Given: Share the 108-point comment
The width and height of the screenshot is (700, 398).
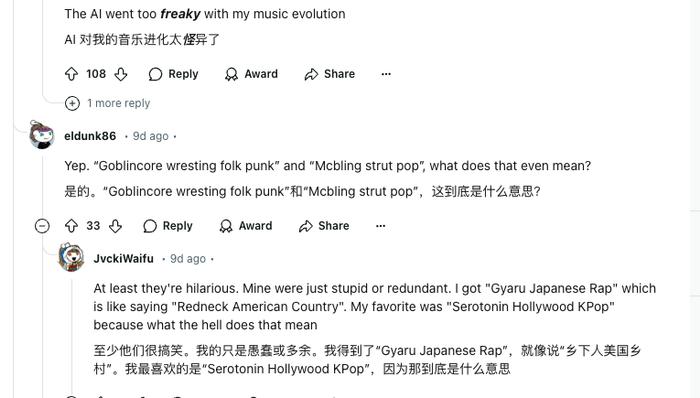Looking at the screenshot, I should (x=329, y=74).
